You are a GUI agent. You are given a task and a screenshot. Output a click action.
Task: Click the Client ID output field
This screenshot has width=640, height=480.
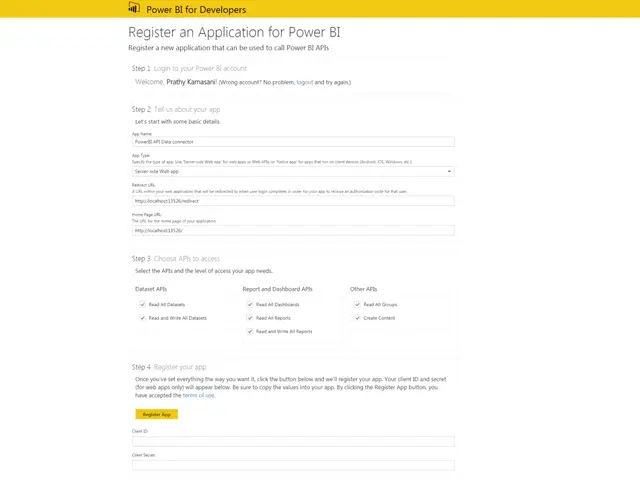tap(293, 441)
